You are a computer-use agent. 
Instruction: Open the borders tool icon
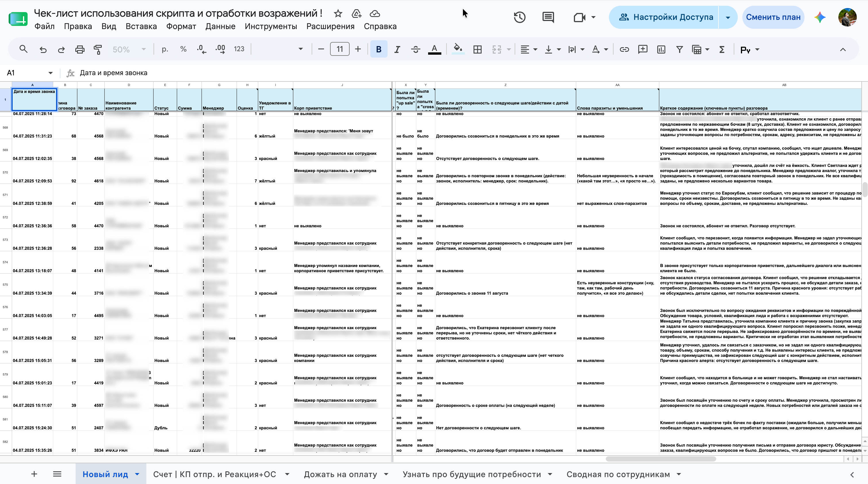[x=477, y=49]
